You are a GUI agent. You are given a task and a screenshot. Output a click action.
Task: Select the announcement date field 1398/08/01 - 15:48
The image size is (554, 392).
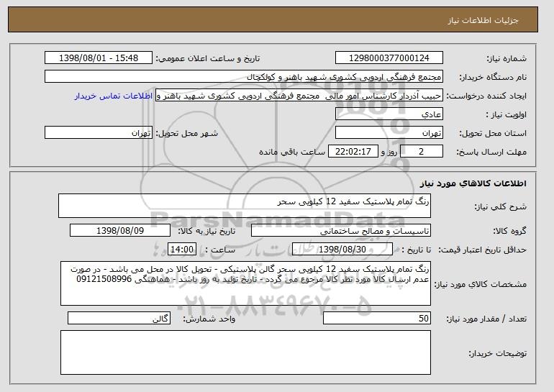point(99,58)
